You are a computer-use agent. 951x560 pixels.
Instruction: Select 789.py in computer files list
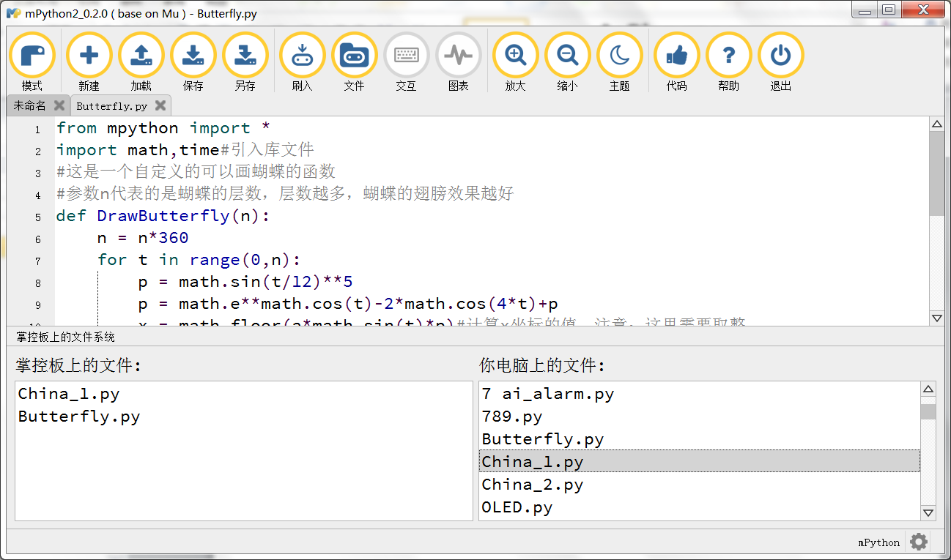pos(700,417)
